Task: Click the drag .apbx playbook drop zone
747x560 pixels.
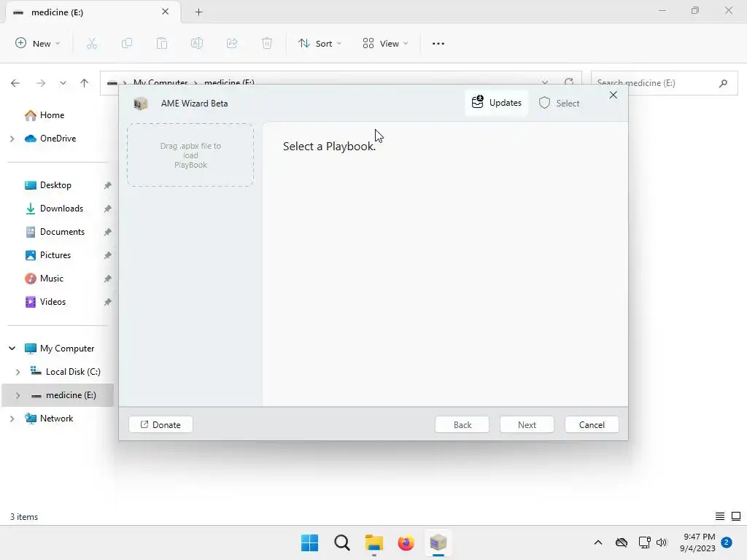Action: 190,155
